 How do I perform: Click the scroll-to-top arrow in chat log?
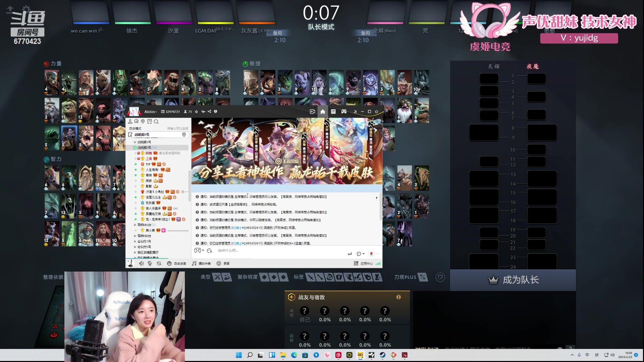tap(376, 198)
